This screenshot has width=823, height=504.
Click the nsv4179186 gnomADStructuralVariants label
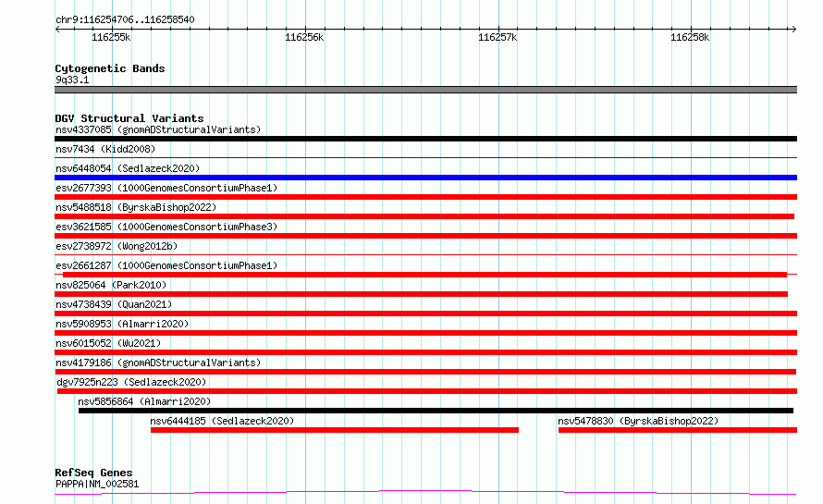tap(158, 363)
